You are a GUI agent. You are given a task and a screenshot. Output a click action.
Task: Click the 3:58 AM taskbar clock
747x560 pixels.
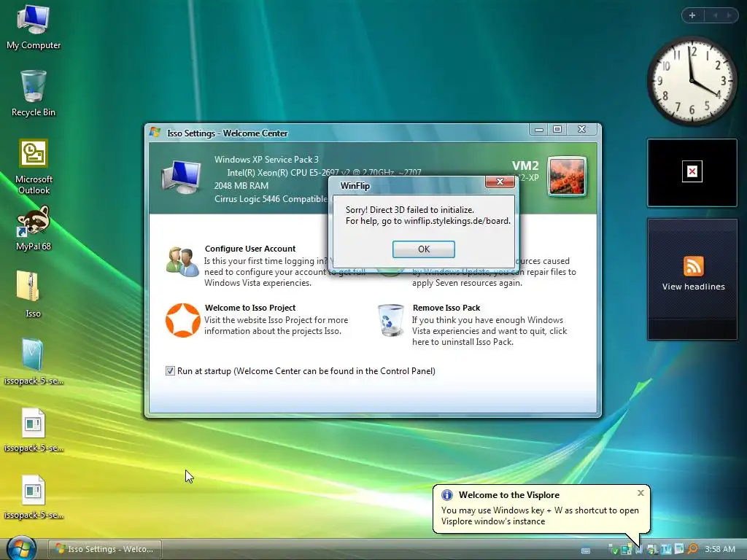pos(720,549)
